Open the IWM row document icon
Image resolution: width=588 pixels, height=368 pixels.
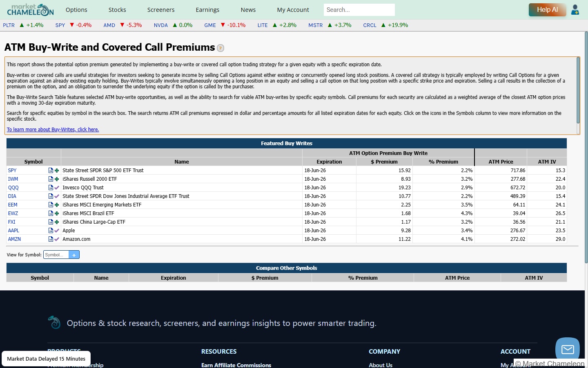(51, 179)
